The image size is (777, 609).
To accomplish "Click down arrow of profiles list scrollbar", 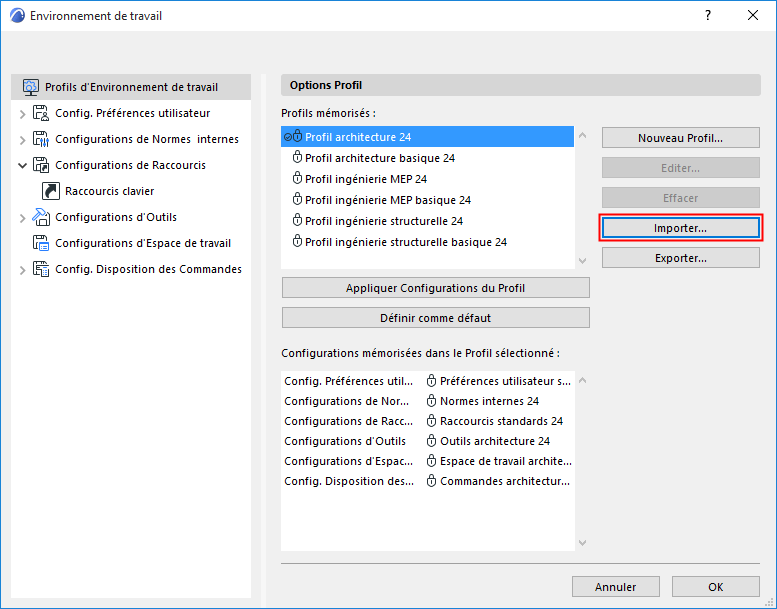I will click(583, 261).
